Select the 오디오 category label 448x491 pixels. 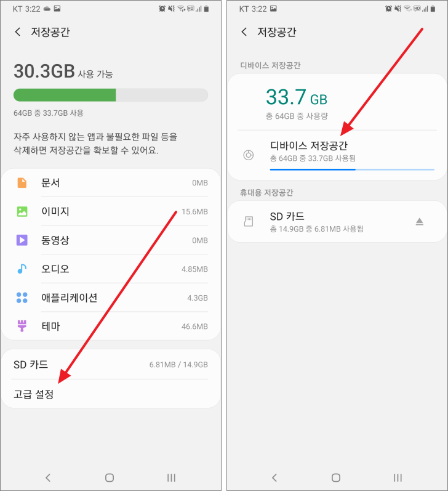click(55, 269)
